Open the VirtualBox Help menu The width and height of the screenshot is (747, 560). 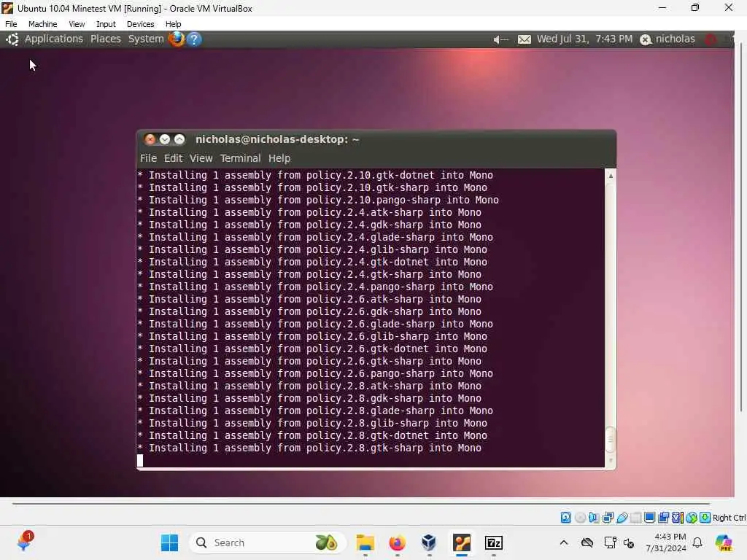click(174, 24)
